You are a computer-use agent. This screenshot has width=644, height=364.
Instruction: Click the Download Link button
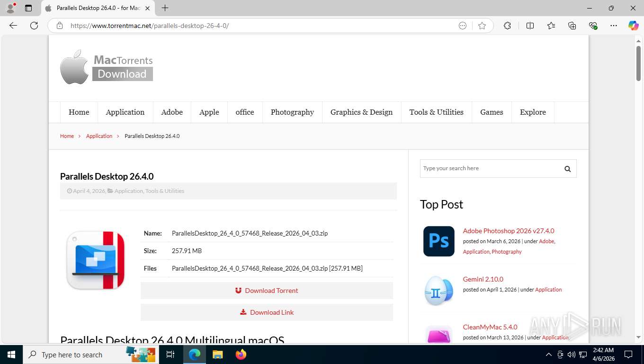[x=267, y=312]
